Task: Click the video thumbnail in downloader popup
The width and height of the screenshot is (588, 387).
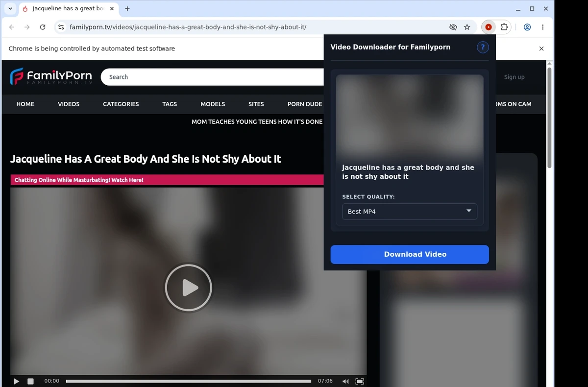Action: (410, 117)
